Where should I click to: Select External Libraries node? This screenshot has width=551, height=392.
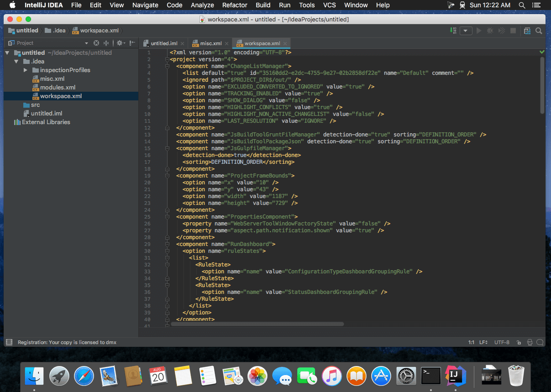[x=42, y=122]
